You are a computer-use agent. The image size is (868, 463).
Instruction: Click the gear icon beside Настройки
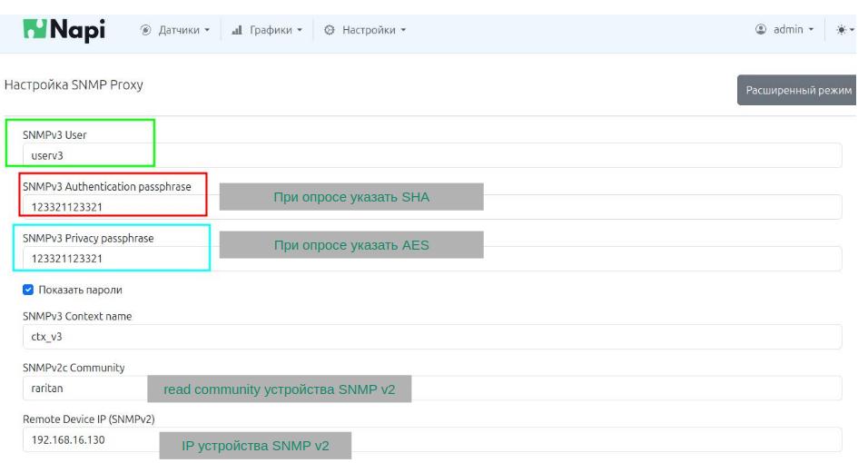coord(329,29)
